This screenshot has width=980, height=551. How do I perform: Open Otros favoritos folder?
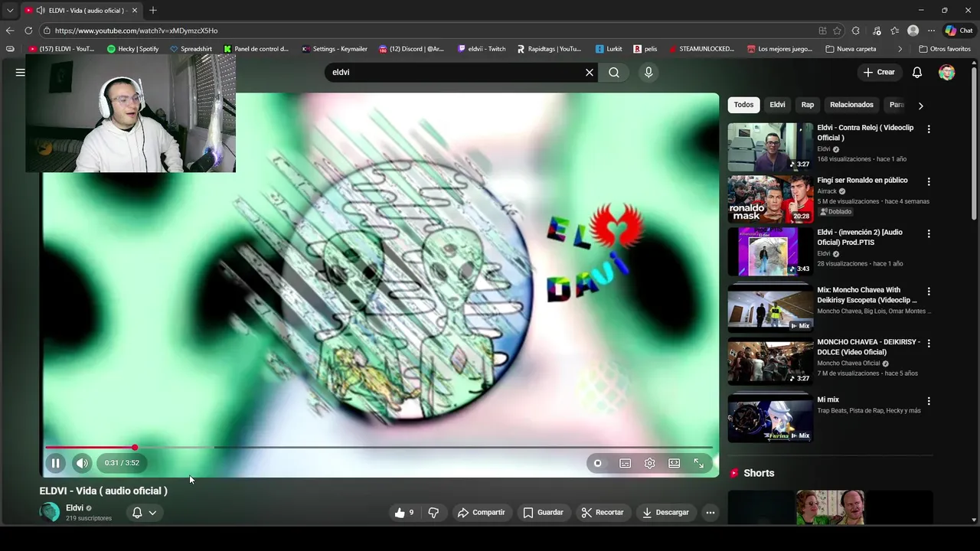click(945, 49)
